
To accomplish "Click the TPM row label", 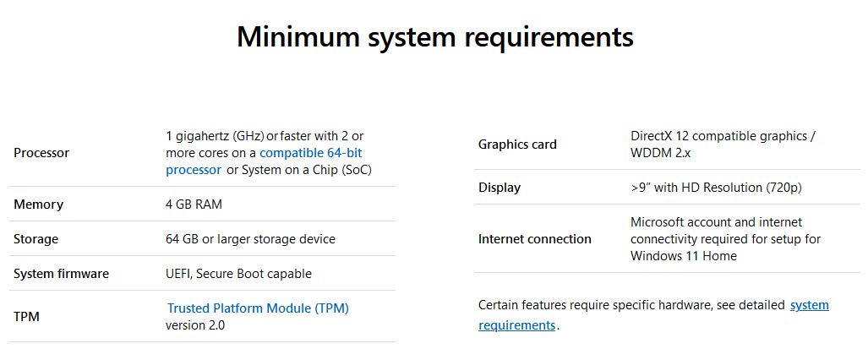I will tap(26, 317).
